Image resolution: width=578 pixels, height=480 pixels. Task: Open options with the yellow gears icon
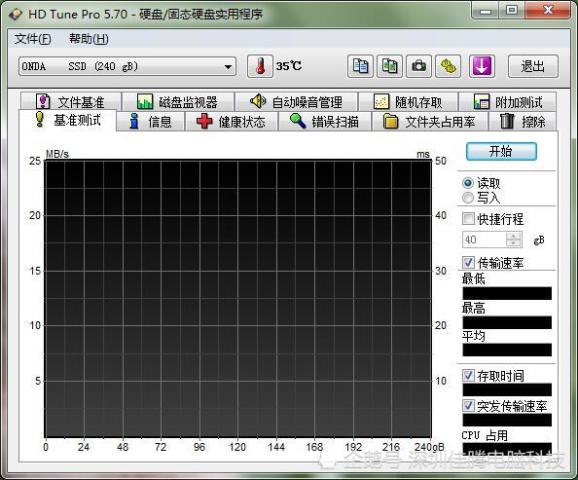pyautogui.click(x=448, y=66)
